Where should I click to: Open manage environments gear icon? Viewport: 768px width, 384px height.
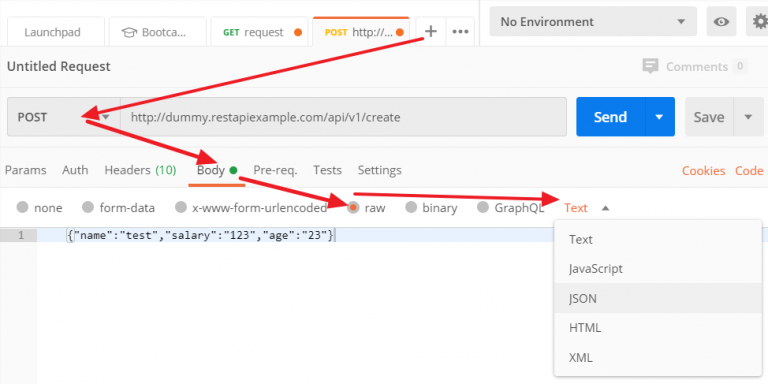[x=760, y=22]
